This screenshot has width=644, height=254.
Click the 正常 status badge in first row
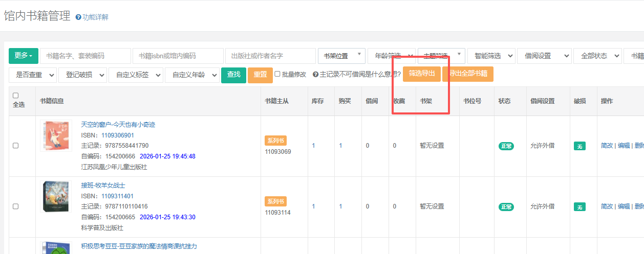point(506,146)
